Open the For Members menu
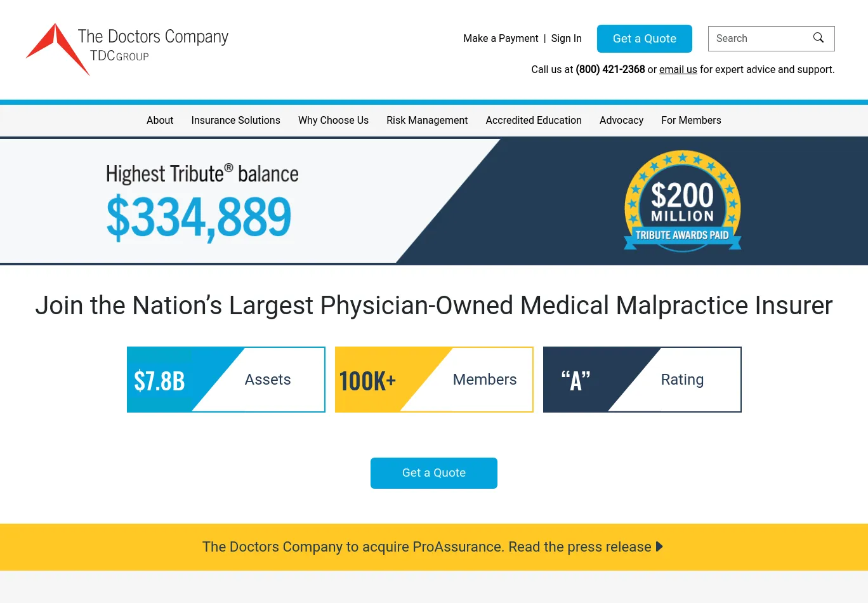This screenshot has height=603, width=868. 691,121
